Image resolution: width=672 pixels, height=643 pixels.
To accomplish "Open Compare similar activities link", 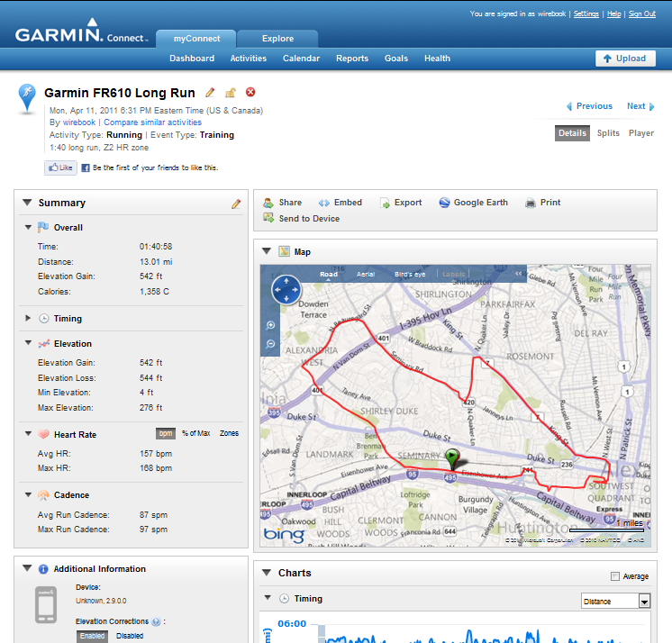I will [152, 122].
